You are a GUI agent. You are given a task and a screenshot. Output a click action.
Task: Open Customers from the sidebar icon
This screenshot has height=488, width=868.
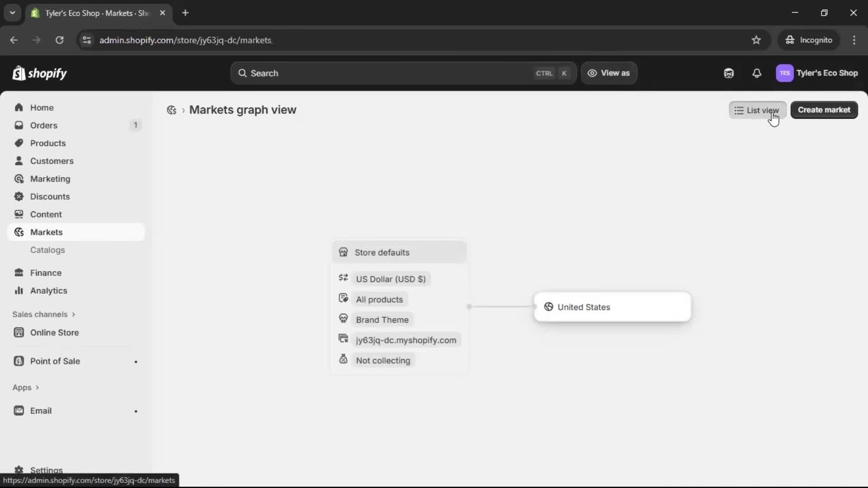19,160
